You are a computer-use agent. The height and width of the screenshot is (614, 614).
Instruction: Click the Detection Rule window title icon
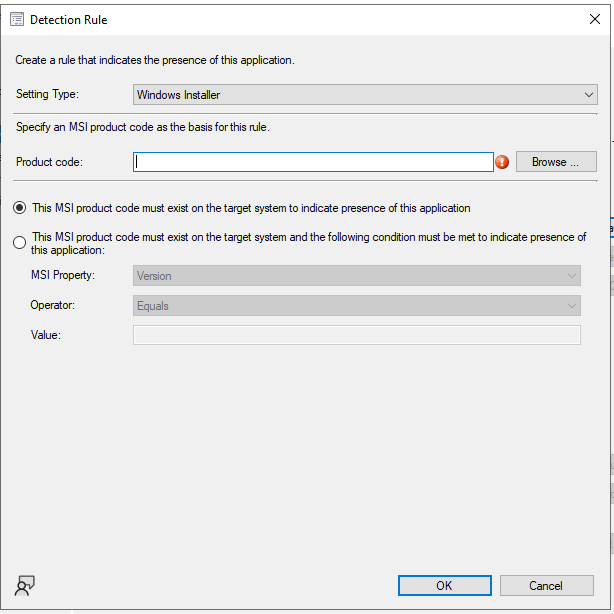17,19
